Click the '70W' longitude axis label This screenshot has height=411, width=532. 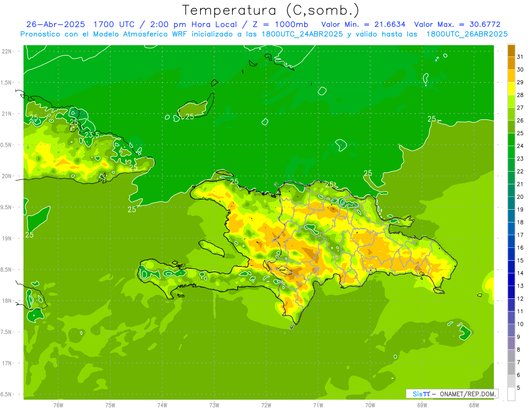tap(370, 405)
